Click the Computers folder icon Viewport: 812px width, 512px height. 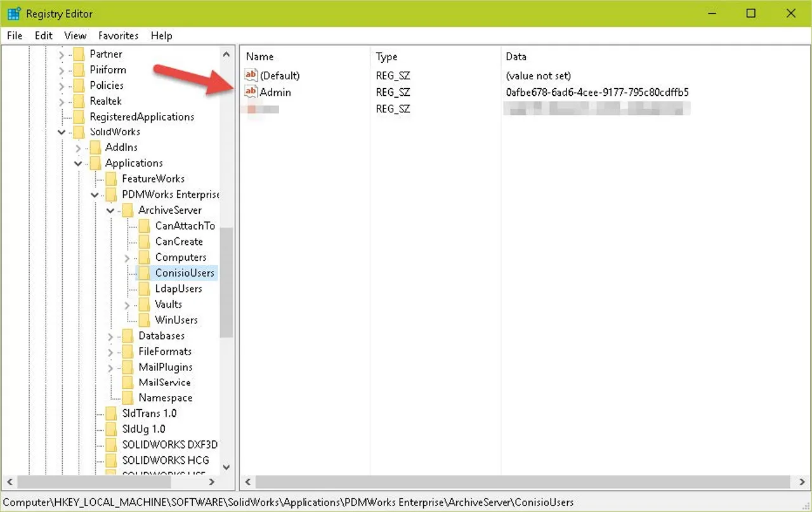coord(145,257)
